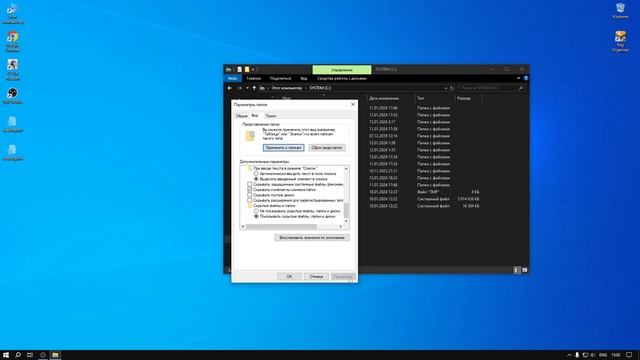Screen dimensions: 640x360
Task: Toggle Скрывать конфликты слияния папок checkbox
Action: (x=250, y=190)
